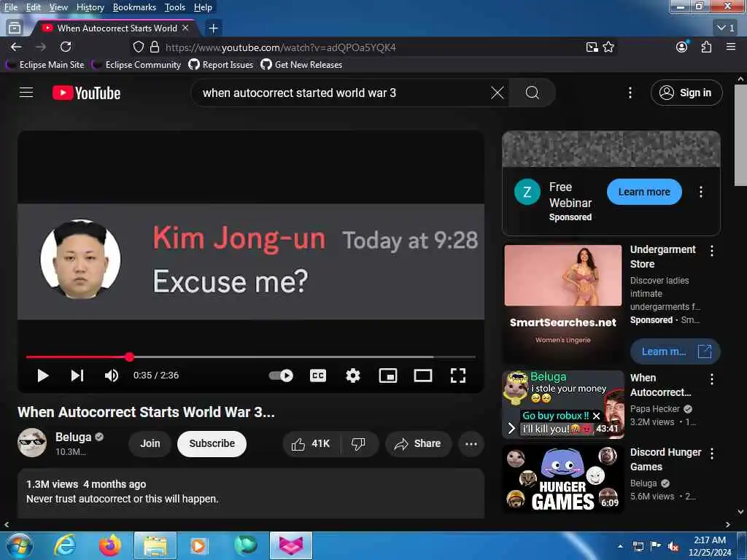
Task: Enable miniplayer mode
Action: [x=388, y=376]
